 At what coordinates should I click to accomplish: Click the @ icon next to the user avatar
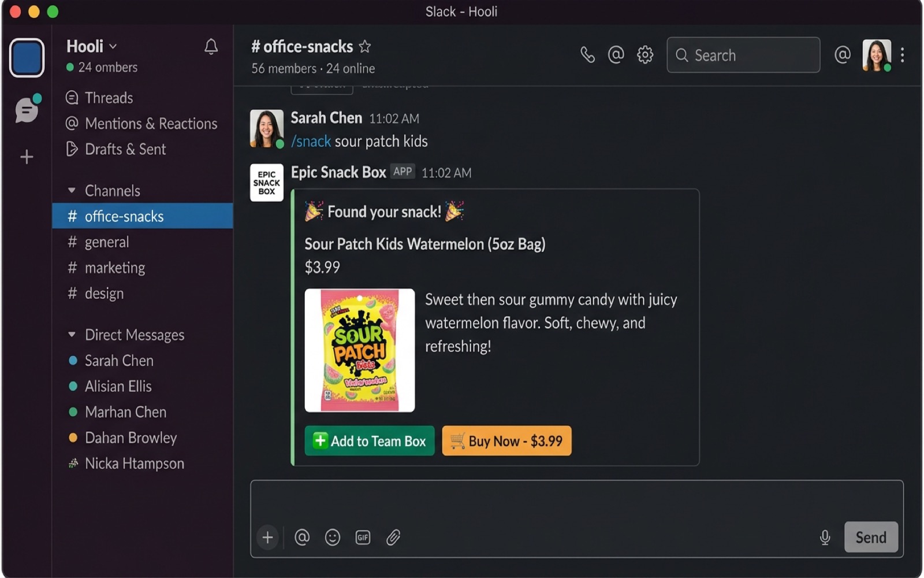[x=843, y=55]
